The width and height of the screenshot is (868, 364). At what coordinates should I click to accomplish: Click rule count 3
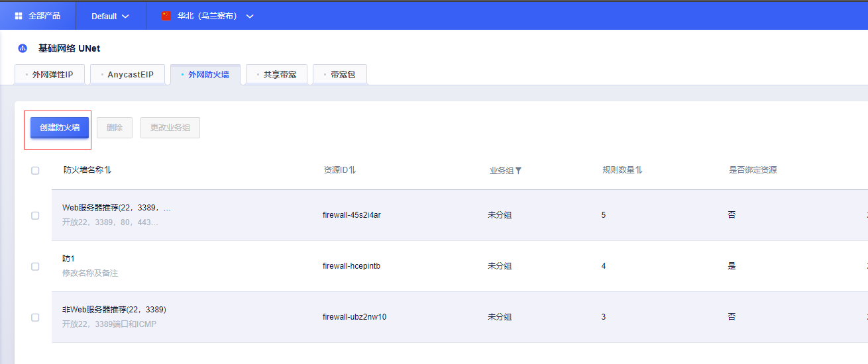(x=604, y=317)
